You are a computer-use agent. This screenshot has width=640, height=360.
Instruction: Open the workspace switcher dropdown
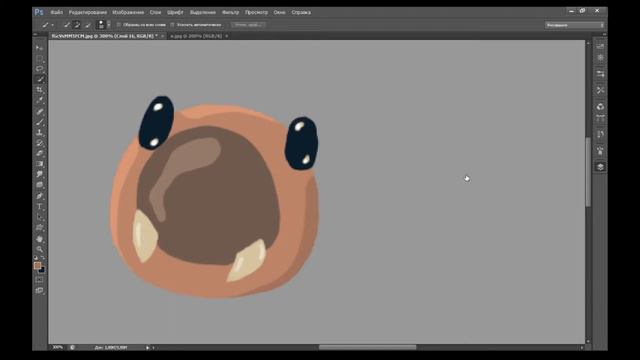(575, 25)
